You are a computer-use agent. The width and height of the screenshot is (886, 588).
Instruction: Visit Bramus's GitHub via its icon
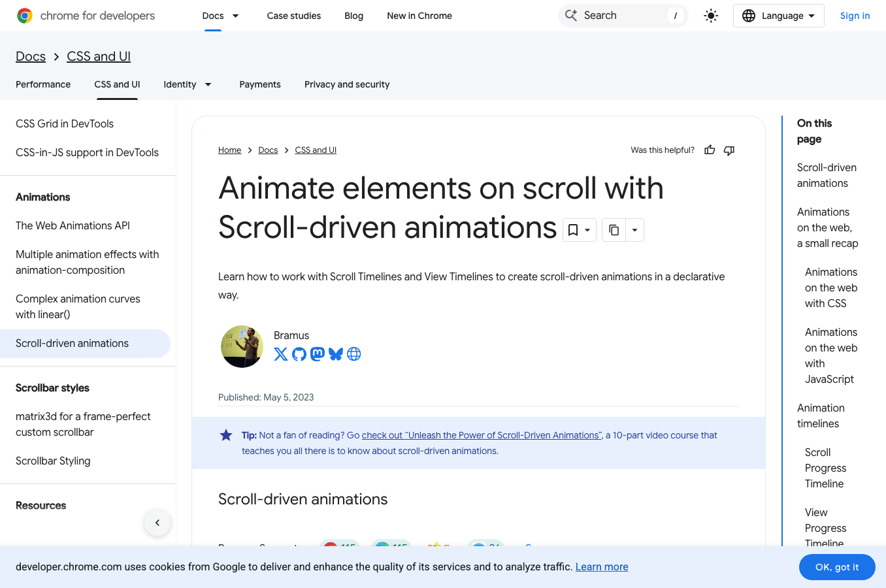click(x=299, y=354)
